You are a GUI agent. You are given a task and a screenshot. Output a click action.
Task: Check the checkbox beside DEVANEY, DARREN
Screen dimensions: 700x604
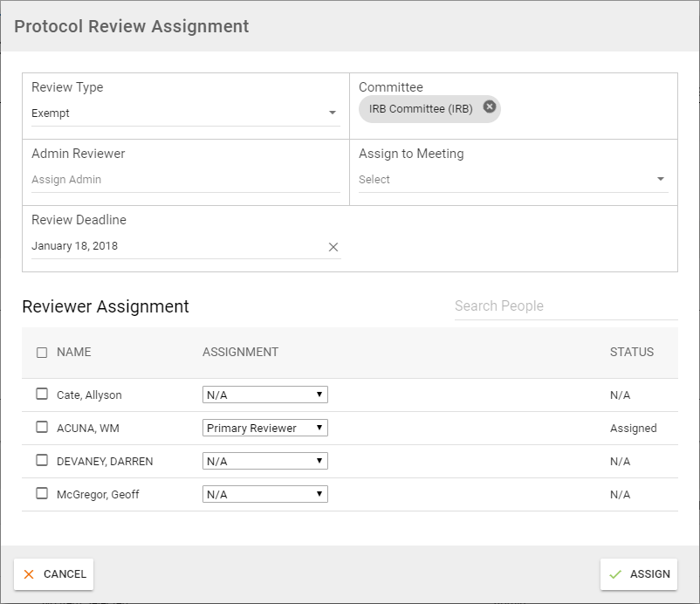coord(41,461)
